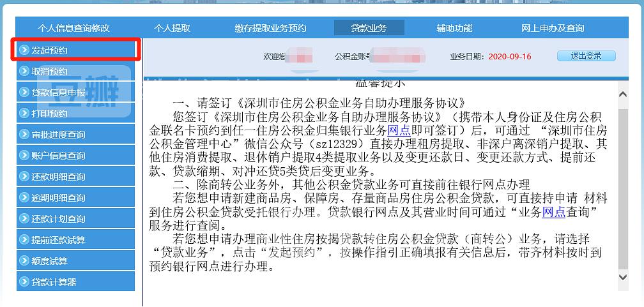The image size is (644, 307).
Task: Open 还款计划查询 from the sidebar
Action: 58,219
